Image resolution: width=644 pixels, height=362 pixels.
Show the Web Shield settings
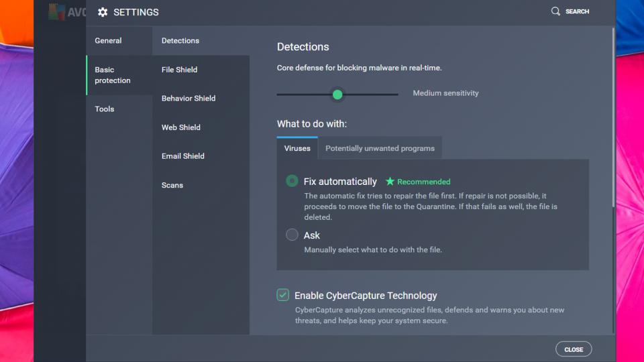click(x=181, y=127)
